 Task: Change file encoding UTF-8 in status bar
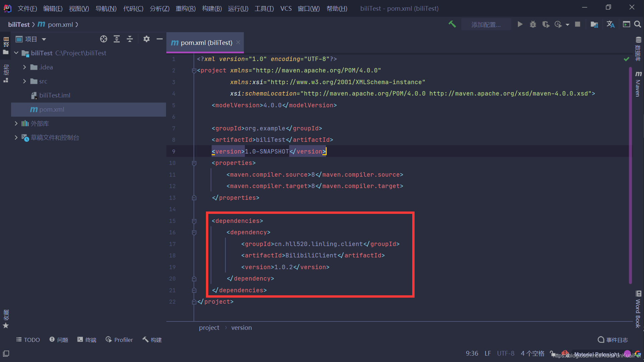pos(505,353)
